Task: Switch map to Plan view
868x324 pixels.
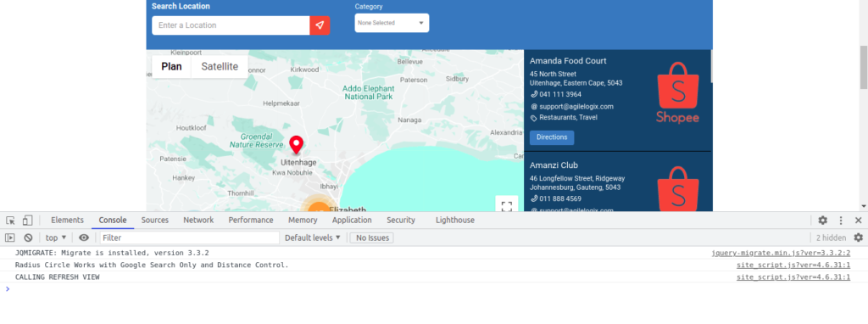Action: click(171, 66)
